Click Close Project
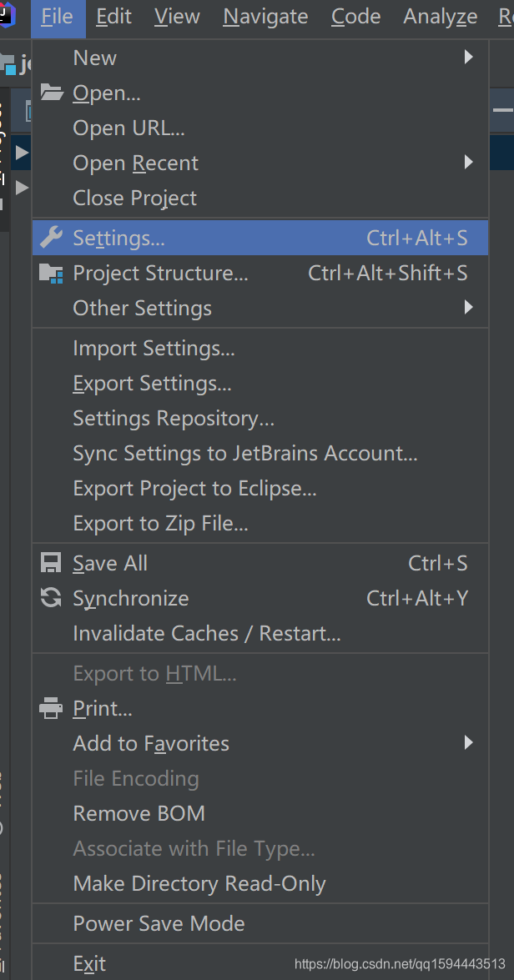 (134, 198)
